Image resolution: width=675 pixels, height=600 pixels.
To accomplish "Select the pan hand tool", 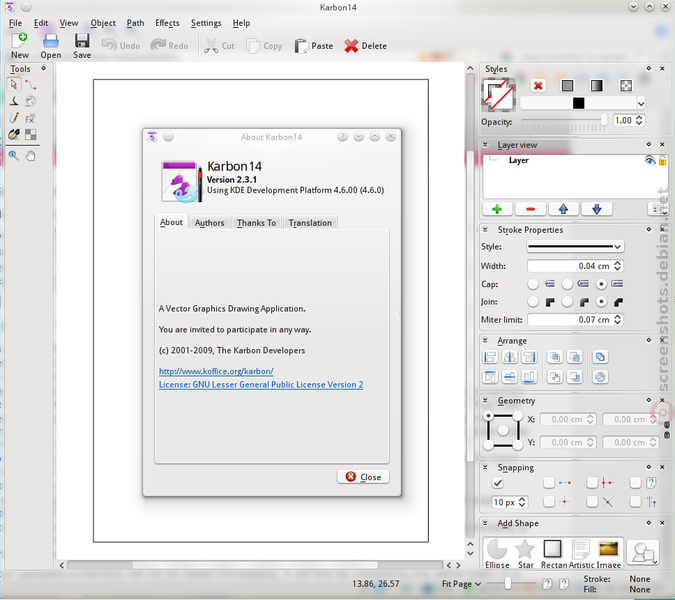I will click(31, 156).
